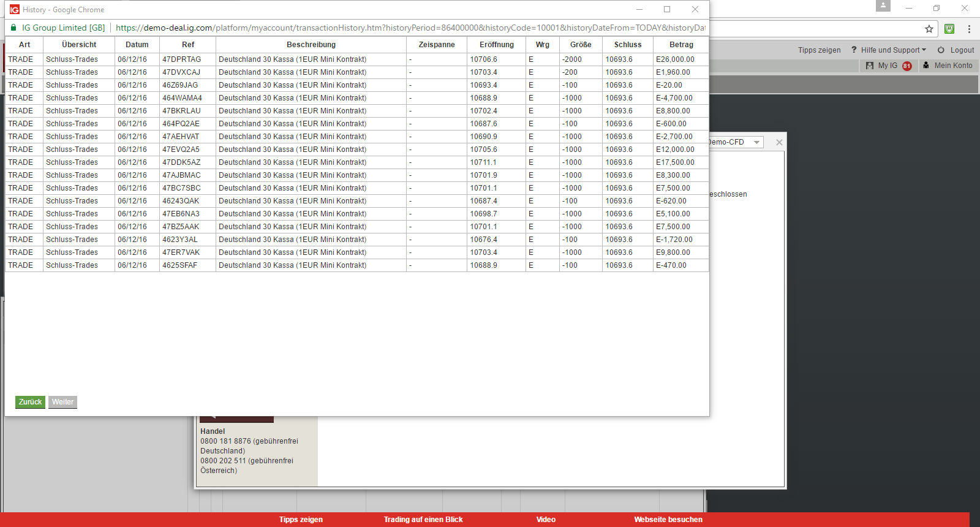
Task: Close the background panel with X
Action: 779,142
